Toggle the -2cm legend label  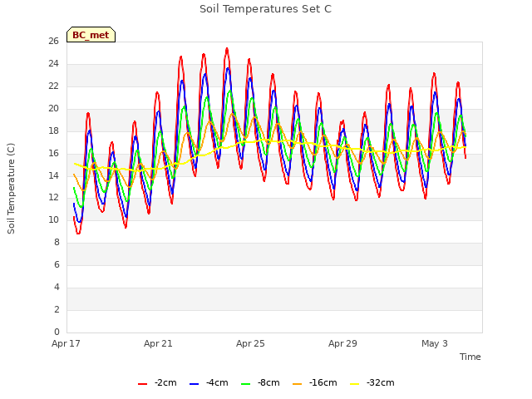165,382
